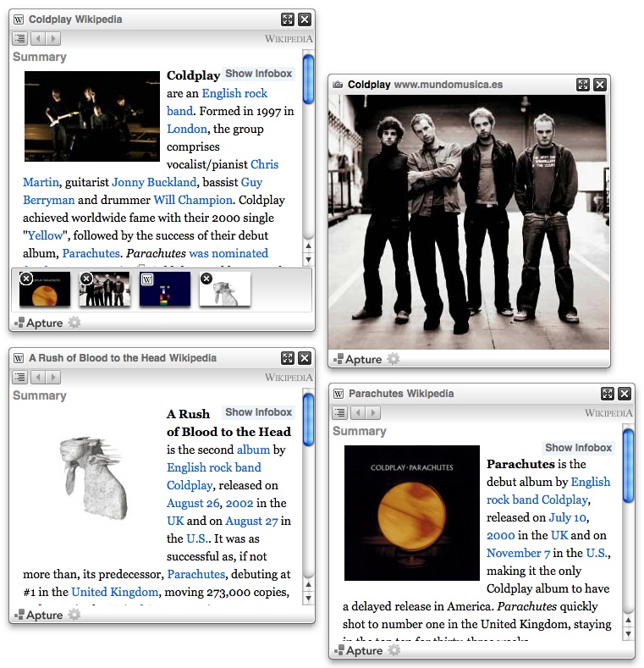Viewport: 644px width, 668px height.
Task: Expand A Rush of Blood window
Action: pyautogui.click(x=288, y=358)
